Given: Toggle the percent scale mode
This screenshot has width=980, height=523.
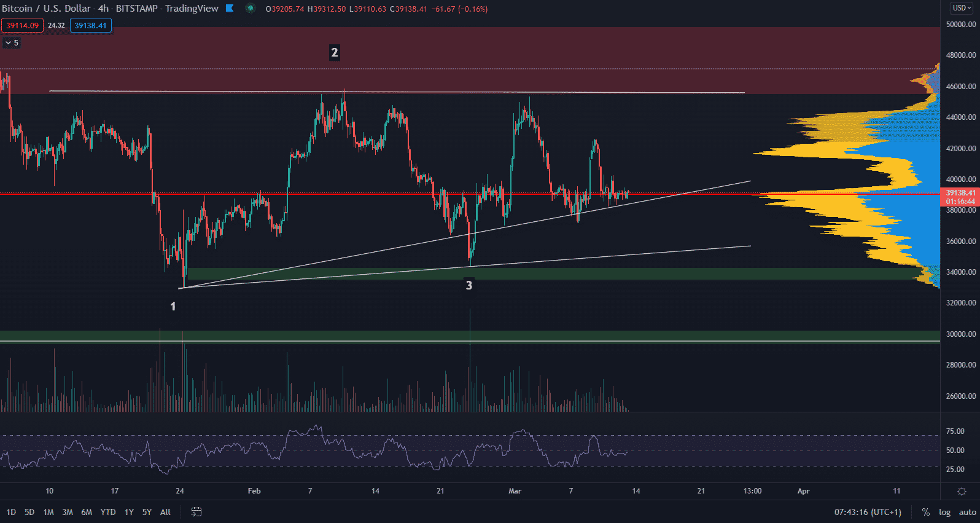Looking at the screenshot, I should pyautogui.click(x=925, y=512).
